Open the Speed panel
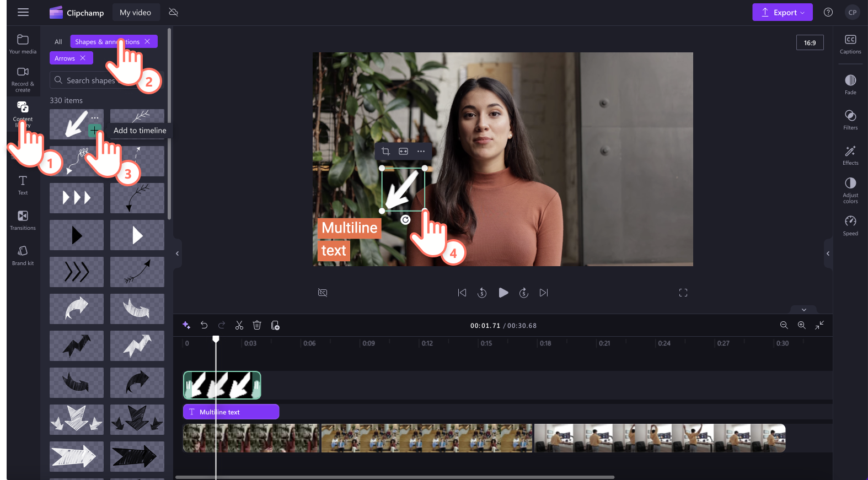Screen dimensions: 868x480 850,226
